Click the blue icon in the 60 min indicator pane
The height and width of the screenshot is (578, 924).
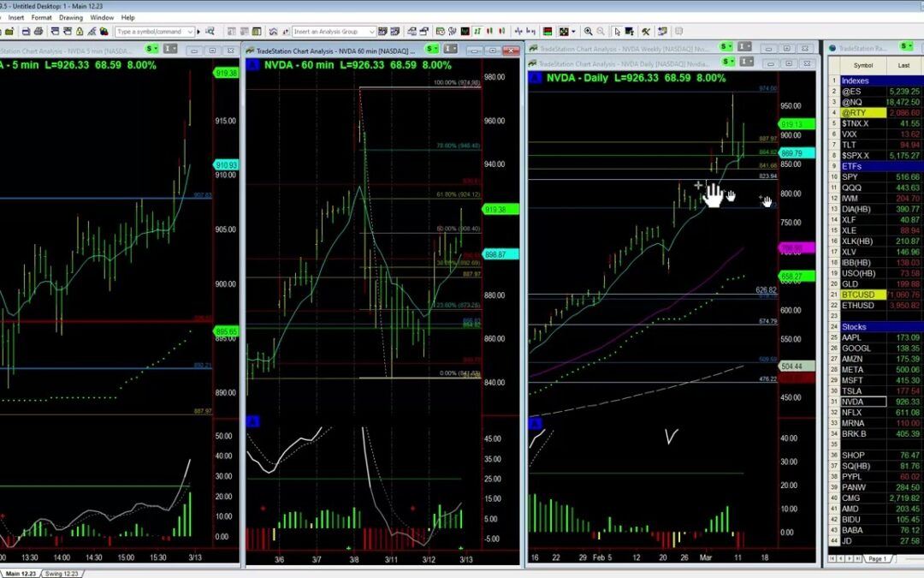[252, 421]
